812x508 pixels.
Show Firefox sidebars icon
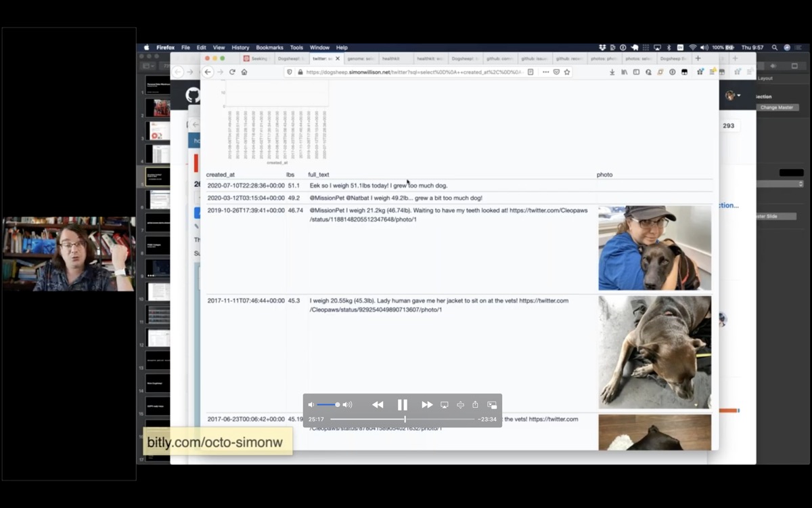click(x=636, y=72)
